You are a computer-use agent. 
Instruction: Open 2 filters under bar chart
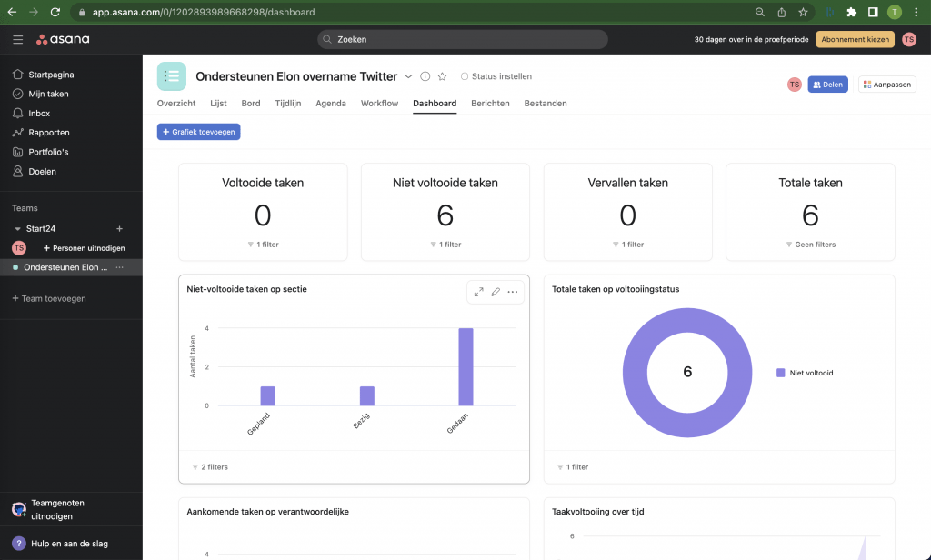pyautogui.click(x=210, y=467)
